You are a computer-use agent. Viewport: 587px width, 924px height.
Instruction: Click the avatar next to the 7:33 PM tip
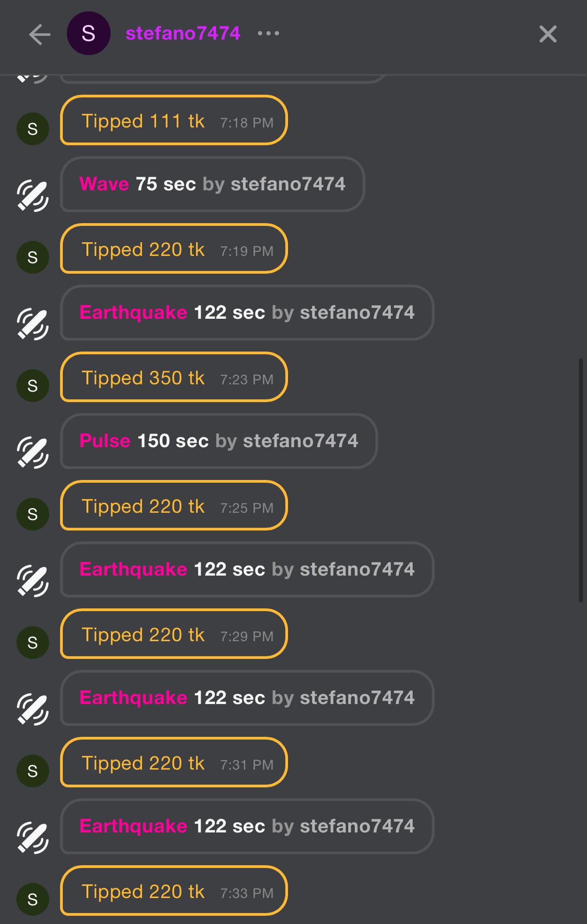pos(33,899)
